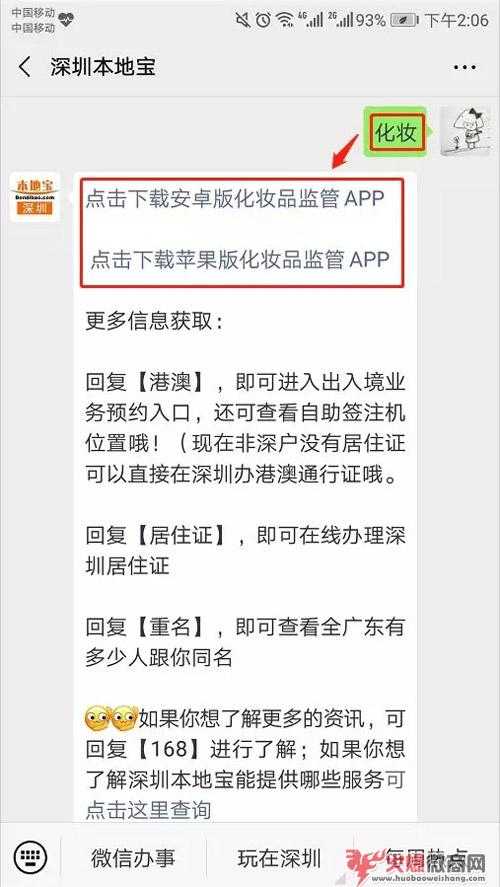Tap the muted sound status icon
Image resolution: width=500 pixels, height=887 pixels.
[243, 20]
